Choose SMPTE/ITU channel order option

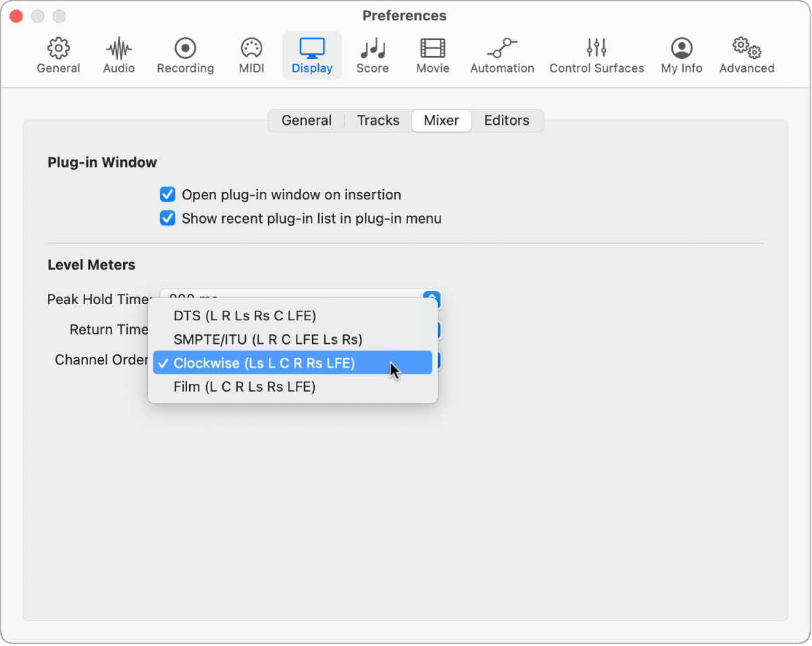(x=293, y=339)
